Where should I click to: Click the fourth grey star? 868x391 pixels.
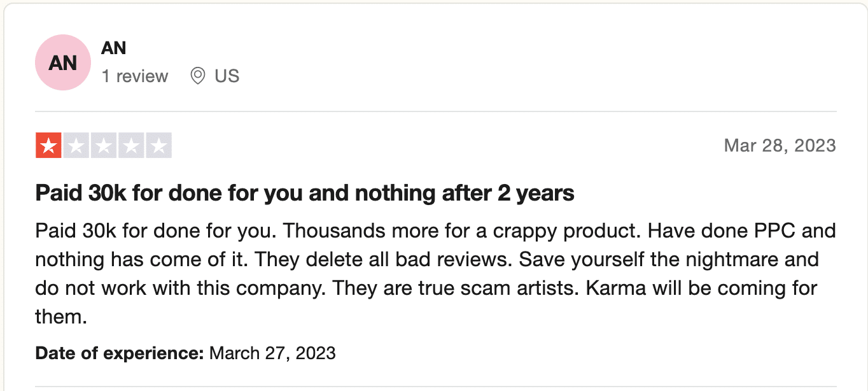[x=130, y=146]
